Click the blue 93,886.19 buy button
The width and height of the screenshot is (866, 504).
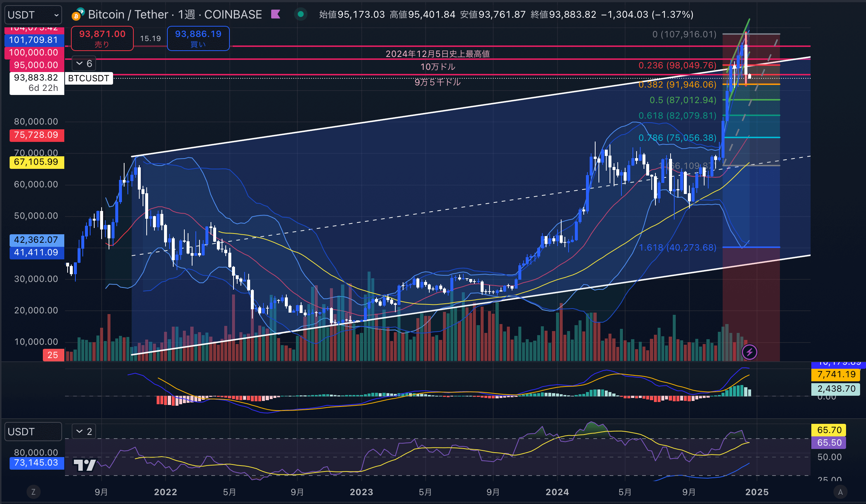pos(198,38)
